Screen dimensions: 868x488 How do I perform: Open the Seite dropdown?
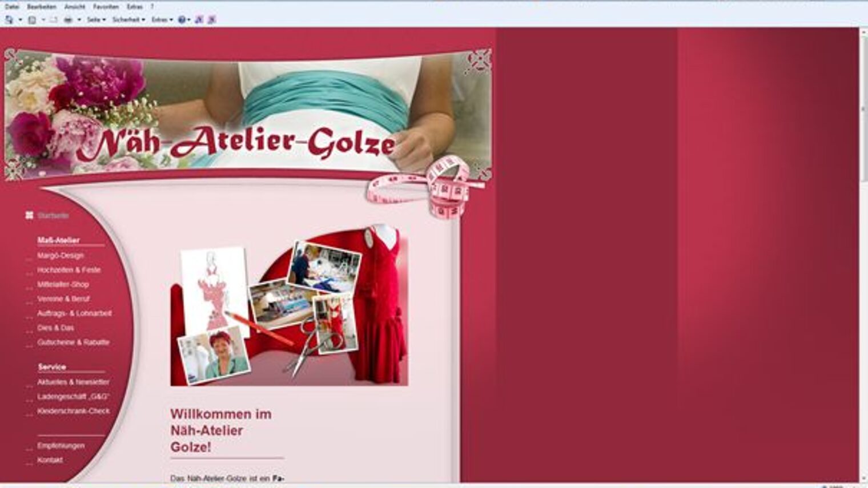97,19
